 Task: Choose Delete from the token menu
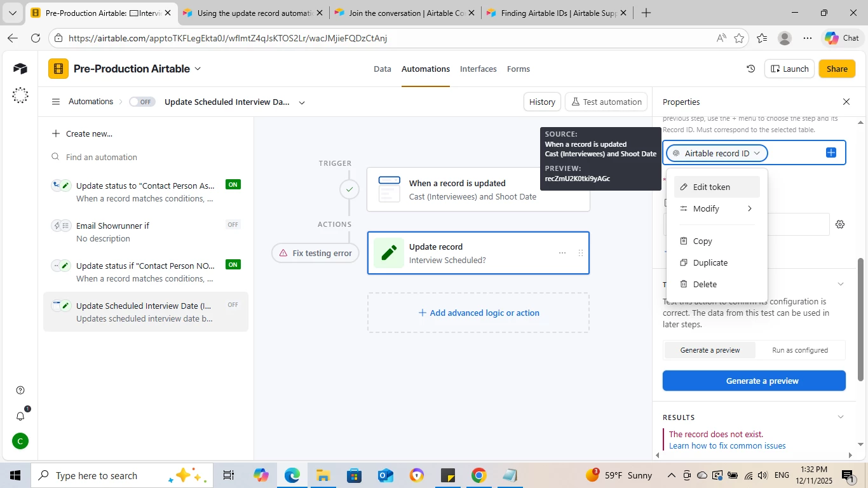click(717, 284)
